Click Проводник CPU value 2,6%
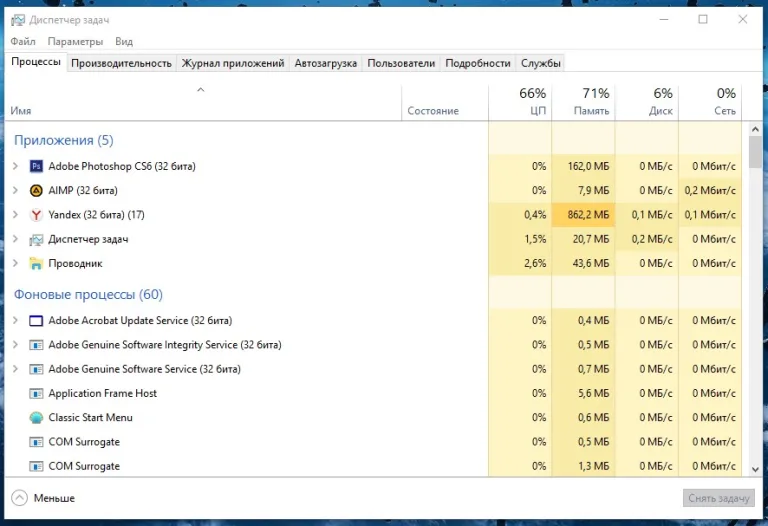 point(535,263)
